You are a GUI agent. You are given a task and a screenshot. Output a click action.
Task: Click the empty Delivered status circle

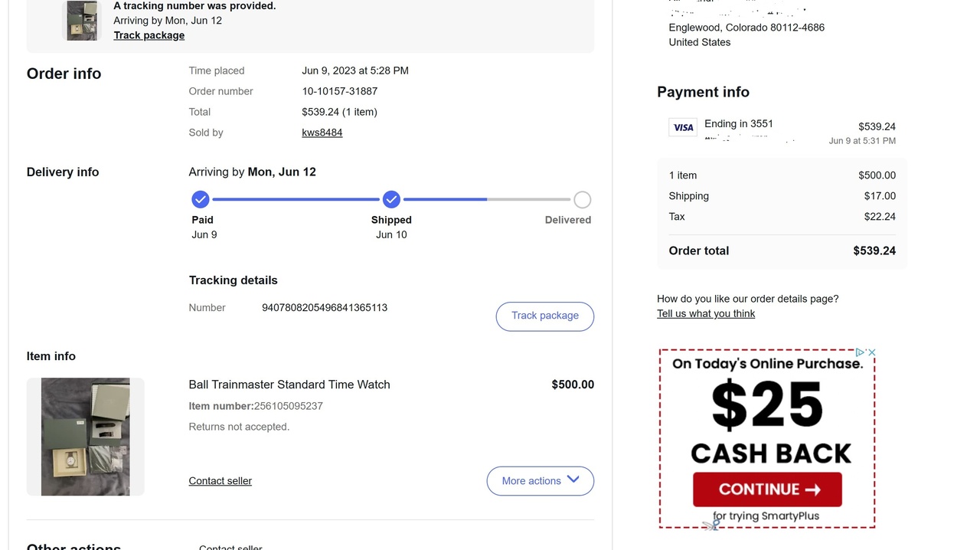coord(582,200)
